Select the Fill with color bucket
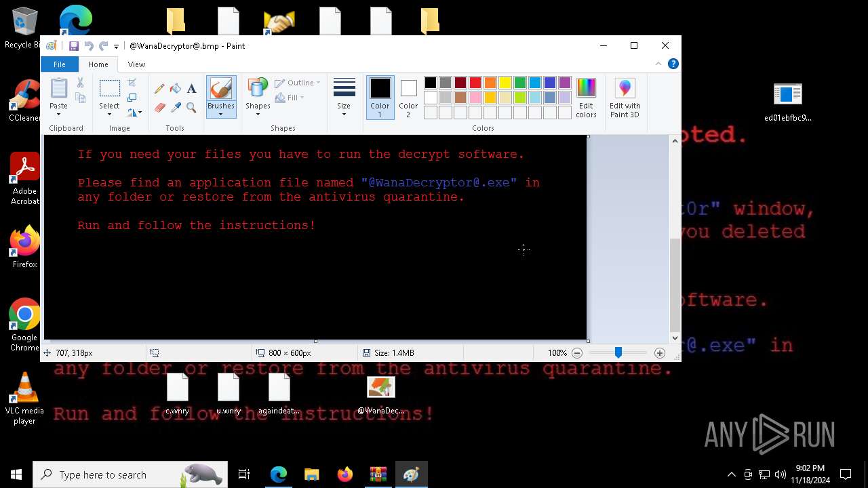This screenshot has height=488, width=868. click(x=176, y=89)
